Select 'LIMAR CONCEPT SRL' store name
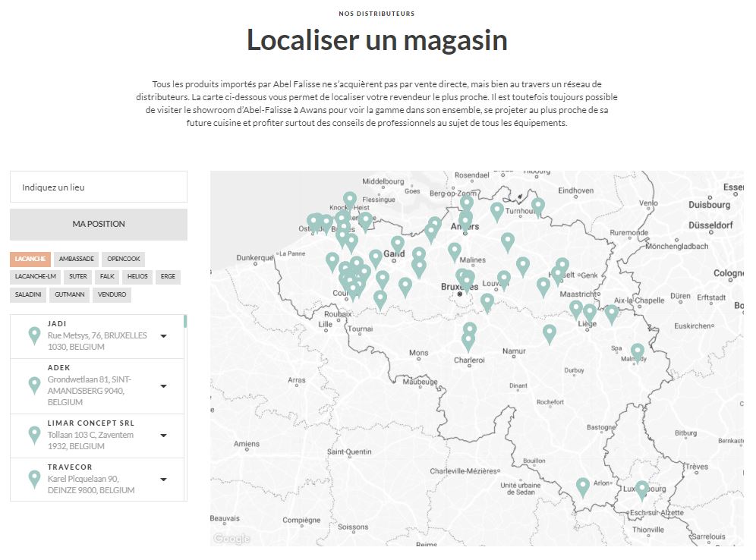This screenshot has width=756, height=560. [90, 423]
